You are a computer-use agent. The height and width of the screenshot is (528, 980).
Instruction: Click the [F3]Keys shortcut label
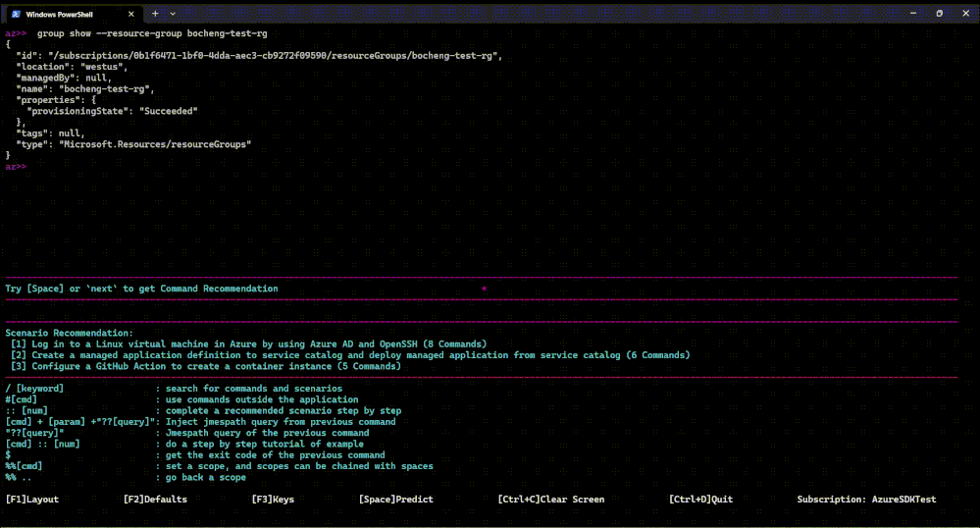(x=273, y=500)
